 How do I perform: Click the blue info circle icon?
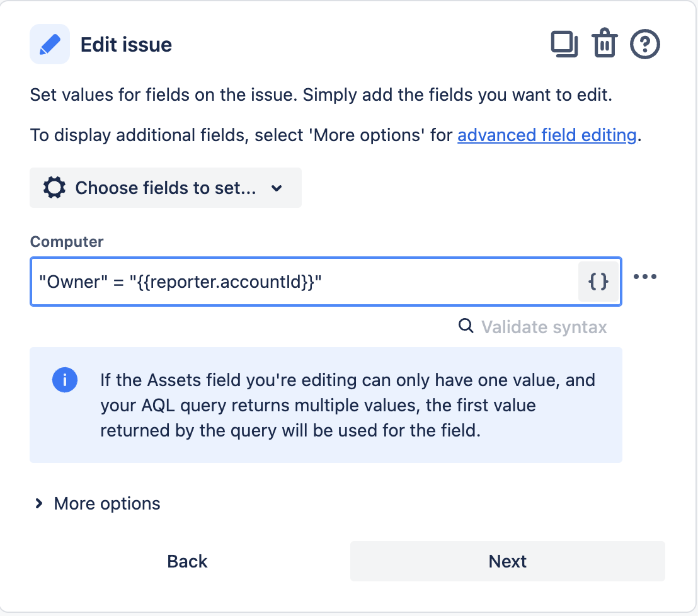pyautogui.click(x=65, y=380)
